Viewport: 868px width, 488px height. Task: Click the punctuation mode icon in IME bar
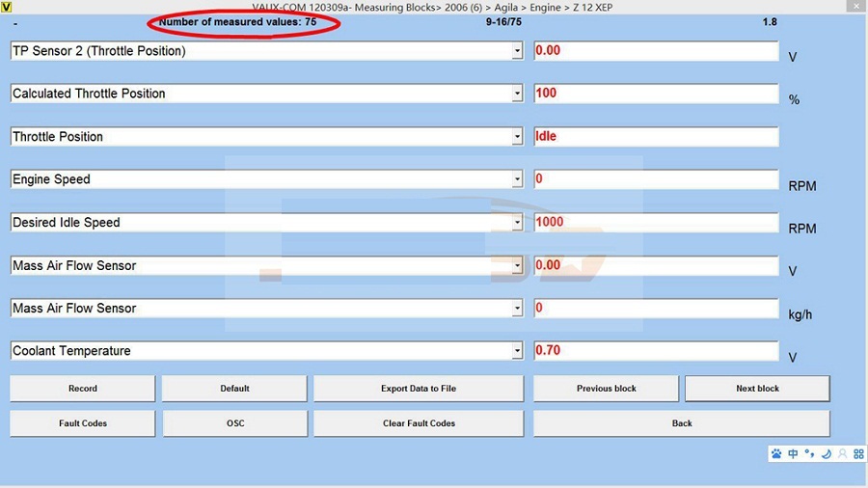click(x=810, y=453)
